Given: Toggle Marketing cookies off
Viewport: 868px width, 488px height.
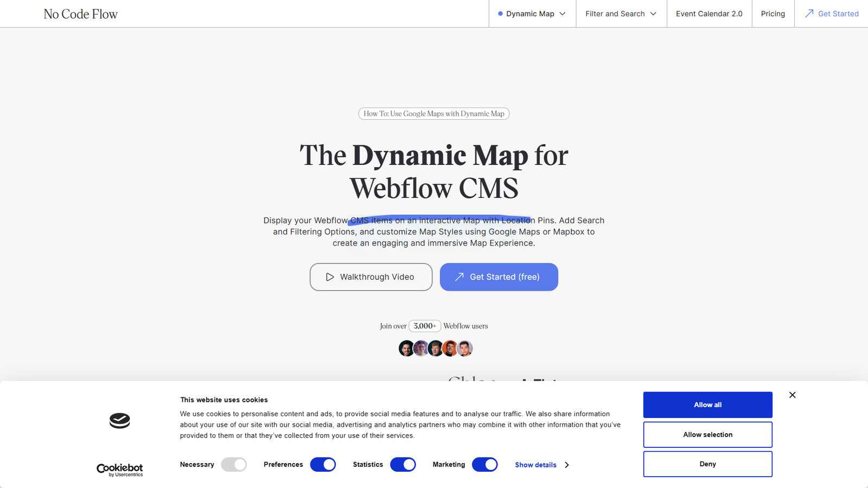Looking at the screenshot, I should 484,464.
